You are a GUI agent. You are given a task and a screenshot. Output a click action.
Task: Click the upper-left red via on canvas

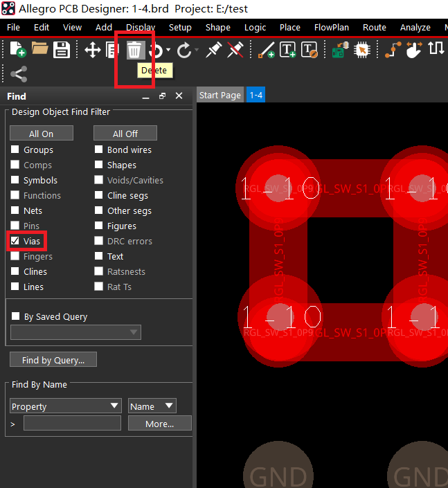click(x=278, y=188)
